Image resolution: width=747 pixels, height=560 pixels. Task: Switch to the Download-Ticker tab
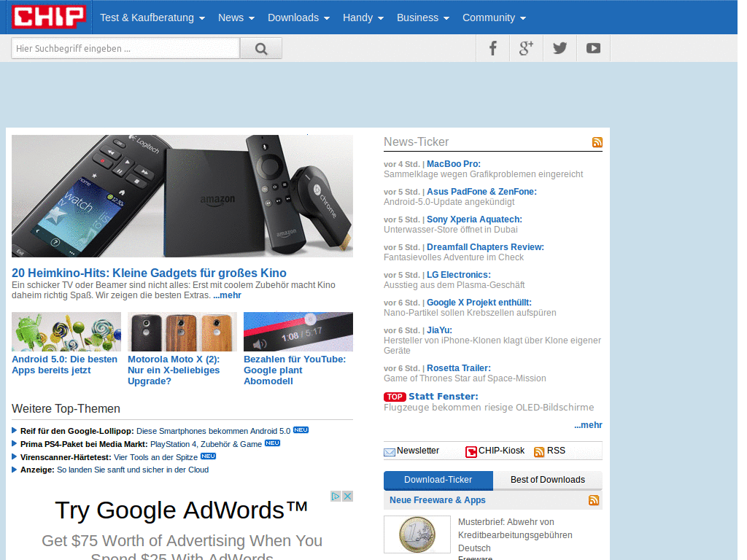pos(438,480)
